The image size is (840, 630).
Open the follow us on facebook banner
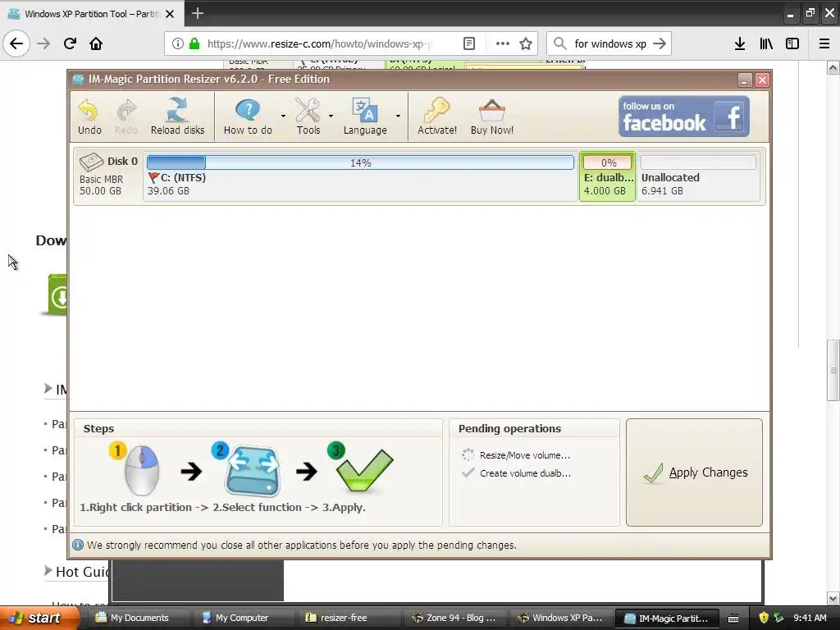tap(683, 116)
